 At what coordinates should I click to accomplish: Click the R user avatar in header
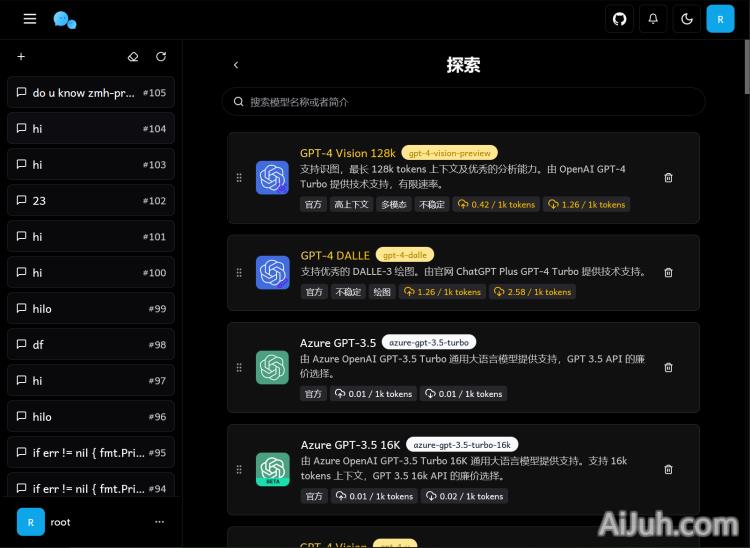(x=720, y=19)
